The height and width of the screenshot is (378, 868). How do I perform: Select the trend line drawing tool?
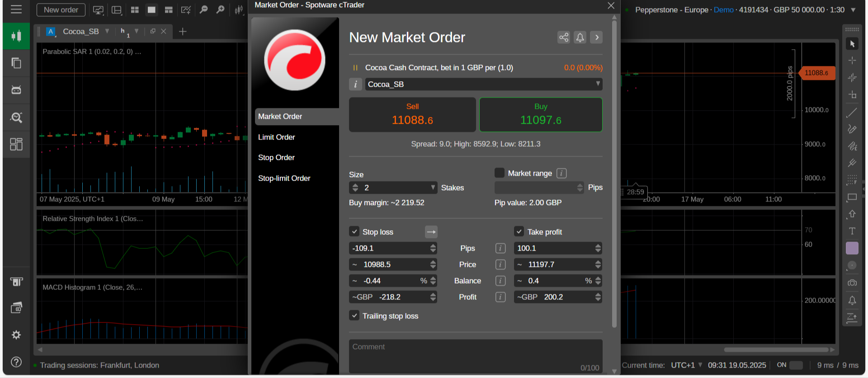pyautogui.click(x=852, y=113)
